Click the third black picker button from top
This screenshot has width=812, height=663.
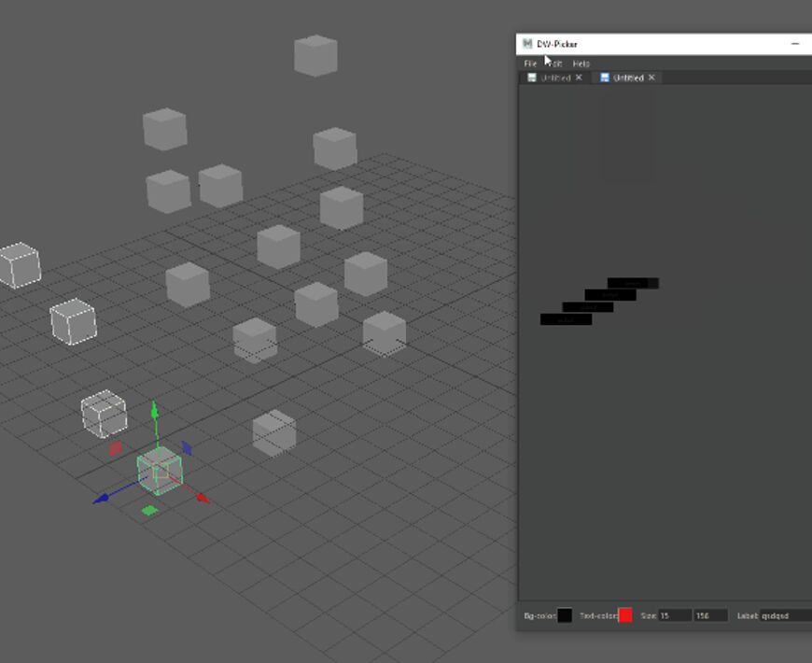[588, 307]
